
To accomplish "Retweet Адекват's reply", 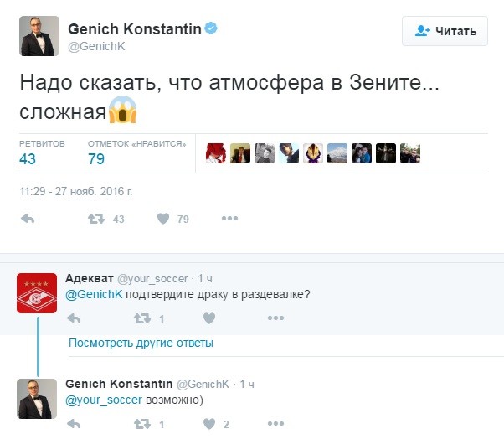I will (142, 318).
